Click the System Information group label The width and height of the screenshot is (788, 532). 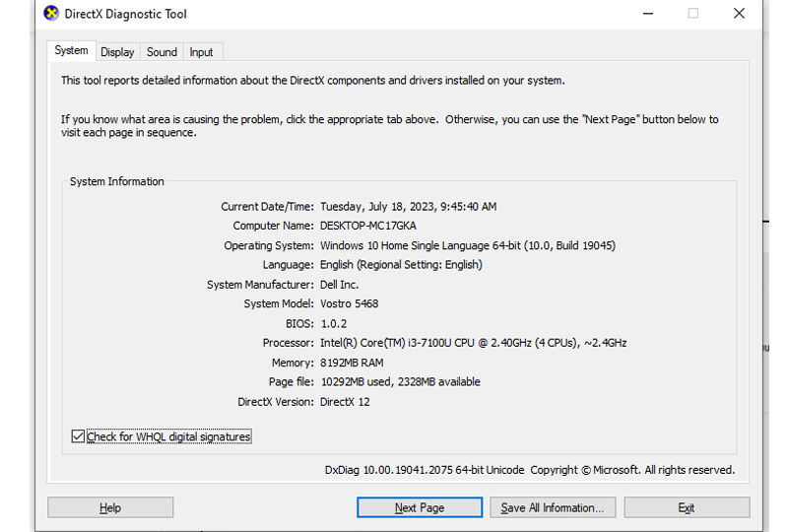pyautogui.click(x=117, y=181)
